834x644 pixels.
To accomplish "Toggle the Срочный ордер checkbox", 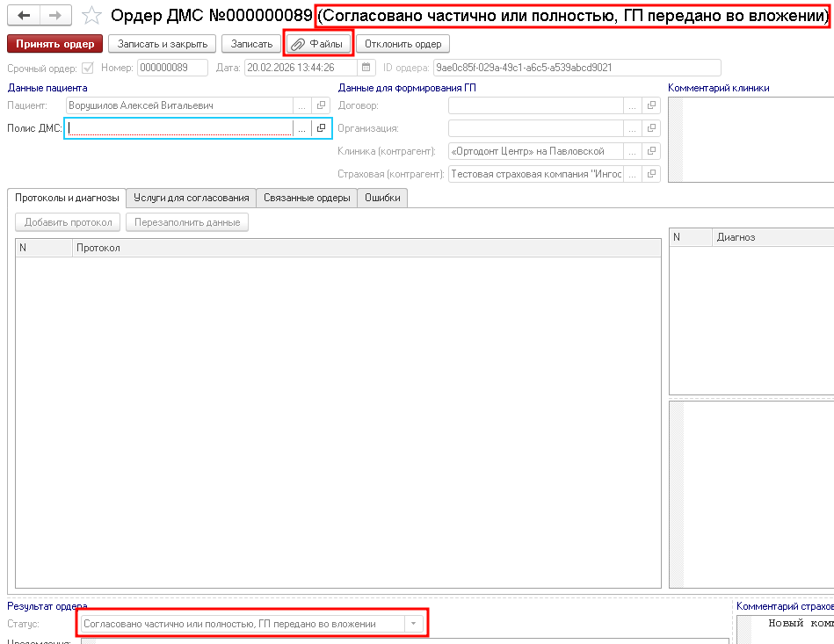I will coord(87,68).
